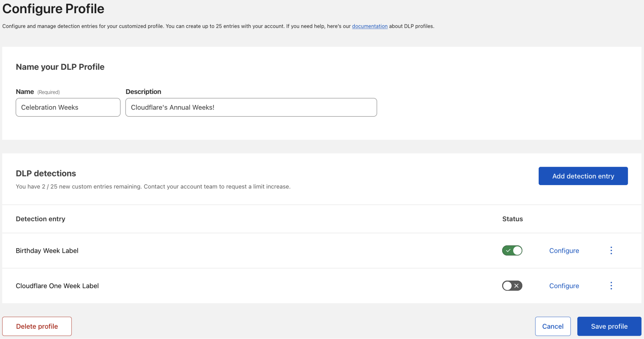644x339 pixels.
Task: Disable the Birthday Week Label detection toggle
Action: pos(512,250)
